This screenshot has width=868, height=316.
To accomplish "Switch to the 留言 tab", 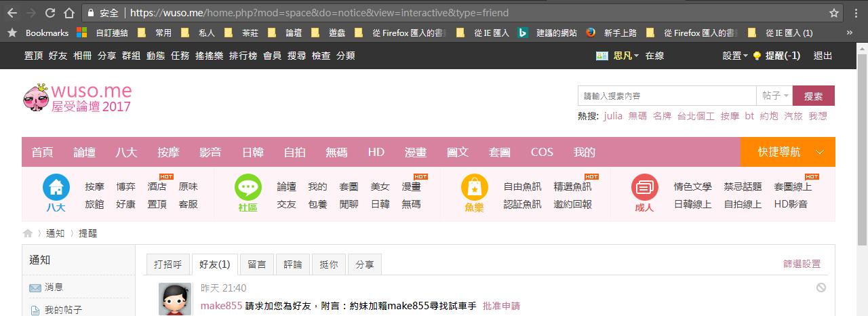I will click(256, 264).
